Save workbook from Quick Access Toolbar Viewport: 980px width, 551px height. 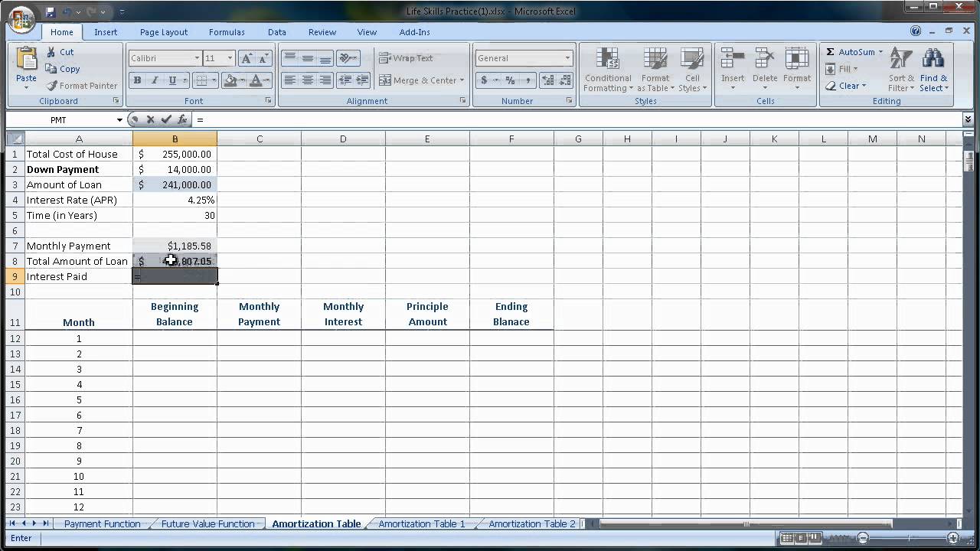[x=51, y=11]
